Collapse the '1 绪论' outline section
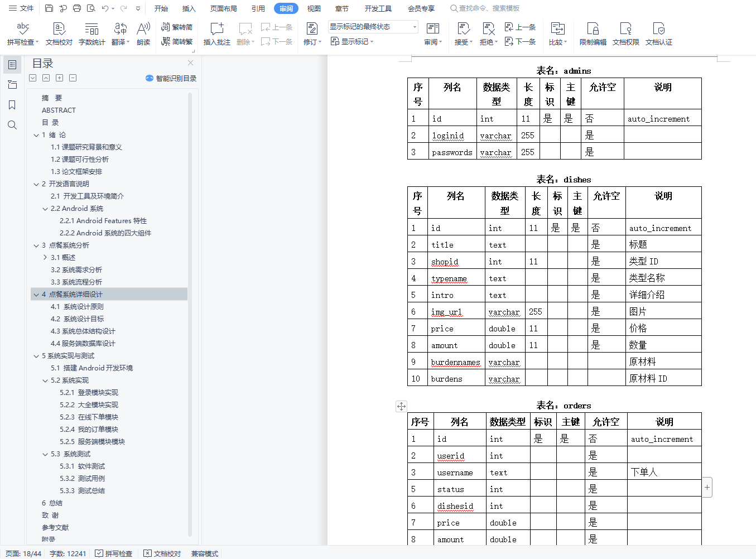Screen dimensions: 756x559 click(36, 135)
